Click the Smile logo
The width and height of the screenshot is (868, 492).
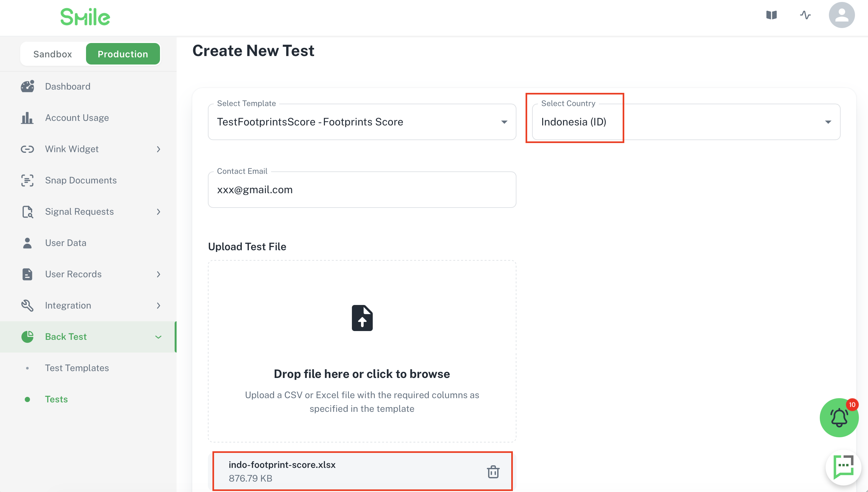[85, 17]
